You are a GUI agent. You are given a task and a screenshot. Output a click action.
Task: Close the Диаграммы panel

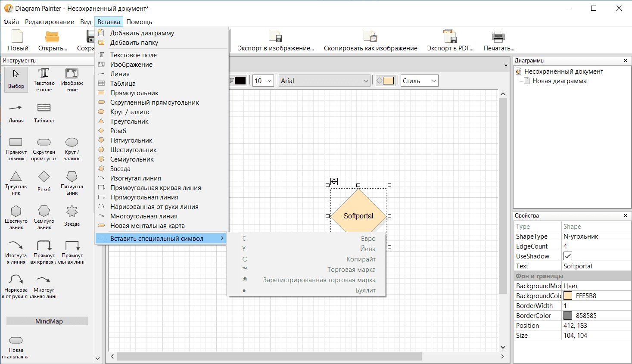tap(626, 61)
